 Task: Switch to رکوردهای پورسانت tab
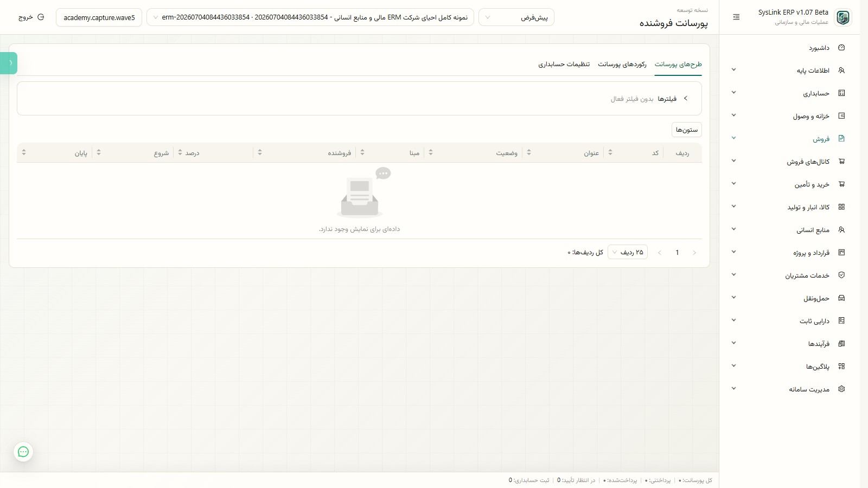(622, 64)
